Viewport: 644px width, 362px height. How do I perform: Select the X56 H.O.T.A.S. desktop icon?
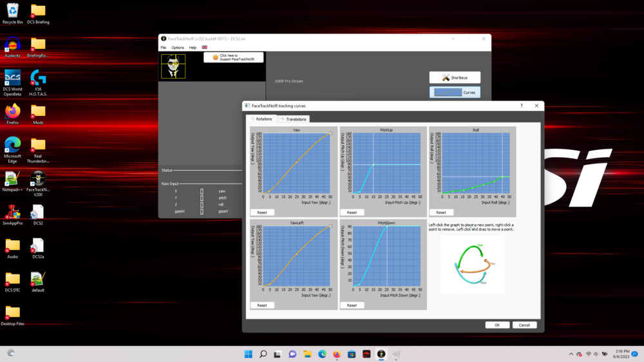(x=38, y=82)
